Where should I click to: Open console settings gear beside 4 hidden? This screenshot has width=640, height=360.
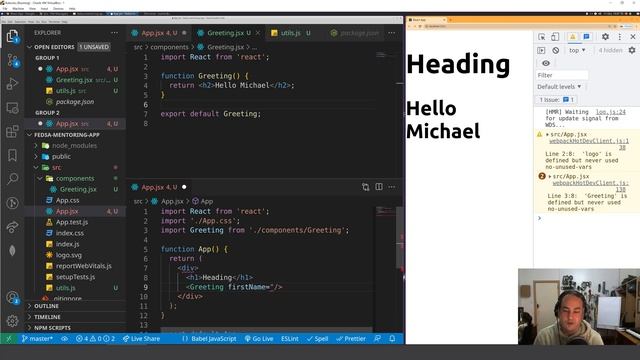point(632,50)
